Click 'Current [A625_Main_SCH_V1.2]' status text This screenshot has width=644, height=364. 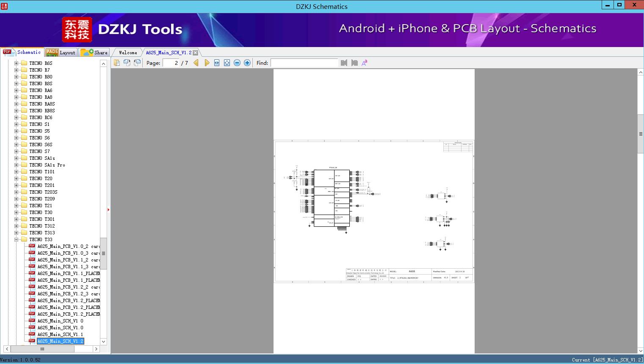607,360
